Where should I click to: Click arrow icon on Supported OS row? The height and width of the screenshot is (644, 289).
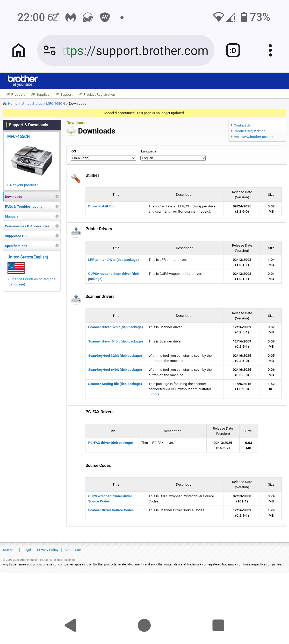point(57,236)
